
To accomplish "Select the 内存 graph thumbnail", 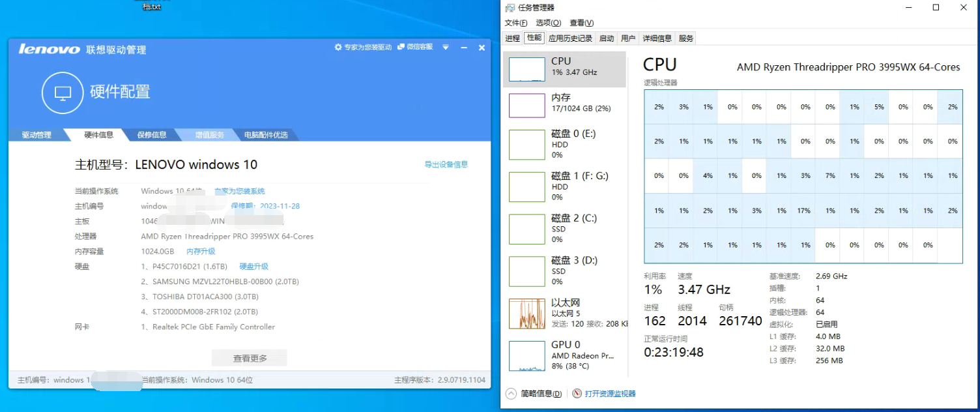I will tap(526, 106).
